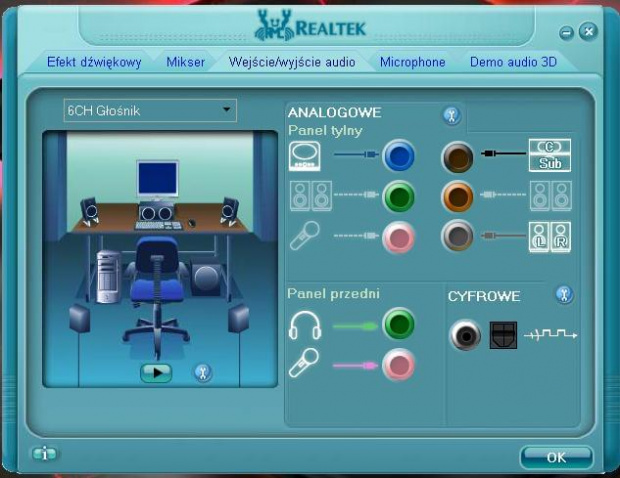Click the C/Sub speaker icon
This screenshot has height=478, width=620.
[x=550, y=155]
